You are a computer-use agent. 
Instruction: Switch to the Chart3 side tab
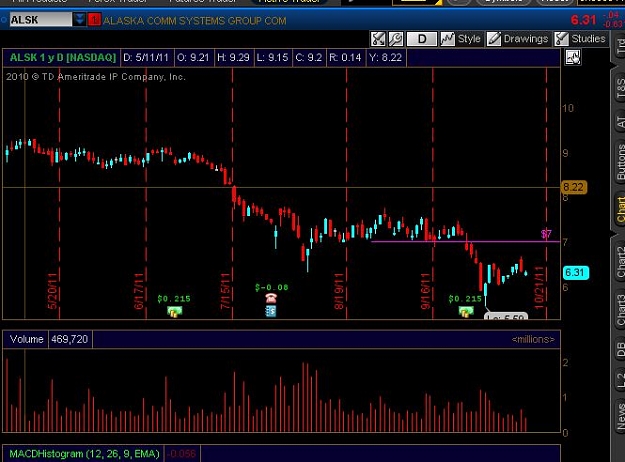(619, 310)
